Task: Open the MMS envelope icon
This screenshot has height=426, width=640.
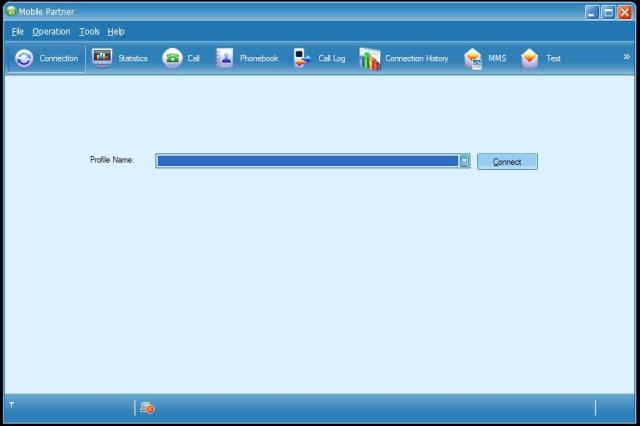Action: 473,59
